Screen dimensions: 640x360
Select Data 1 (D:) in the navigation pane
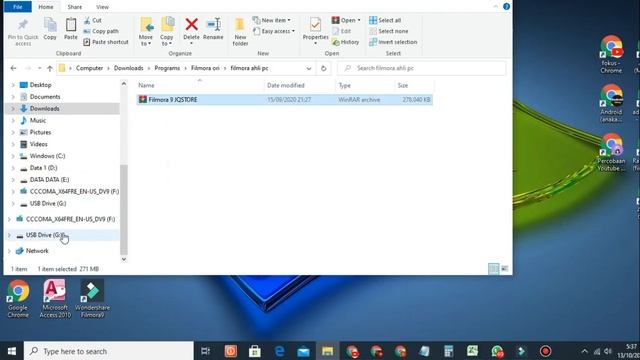point(43,168)
